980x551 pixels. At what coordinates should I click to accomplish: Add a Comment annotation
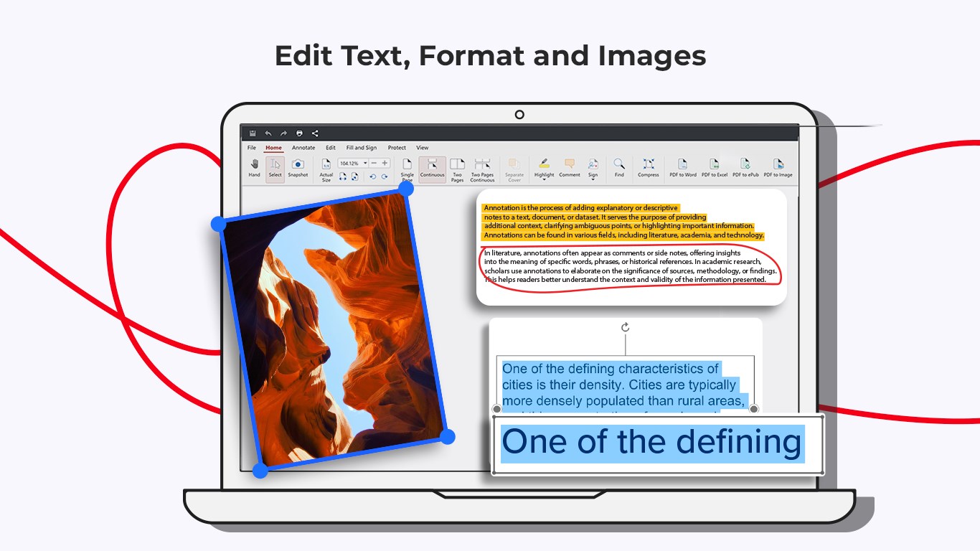[x=568, y=166]
